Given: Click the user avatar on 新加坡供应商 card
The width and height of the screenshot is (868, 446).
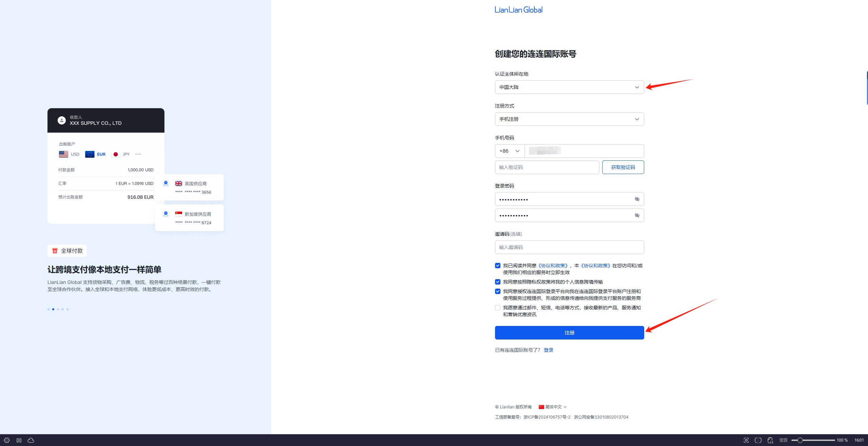Looking at the screenshot, I should coord(166,214).
